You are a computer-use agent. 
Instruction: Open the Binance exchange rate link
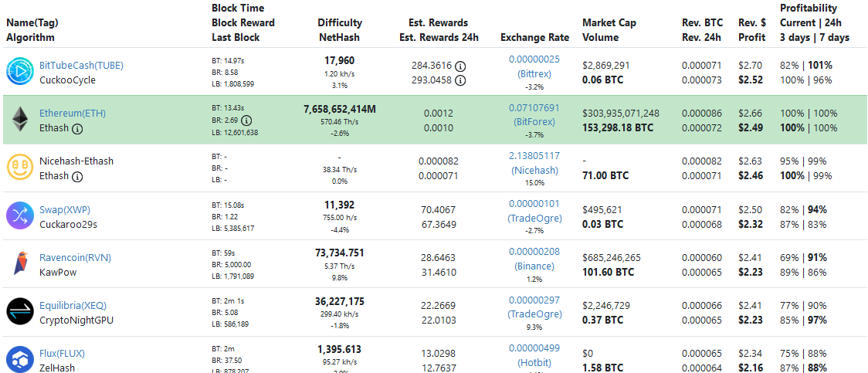[534, 266]
